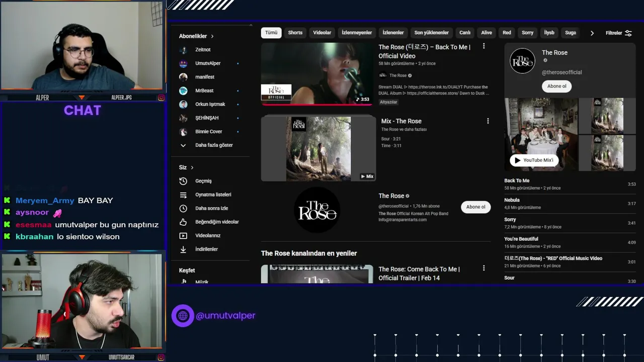Select the Shorts filter chip
The width and height of the screenshot is (644, 362).
[295, 33]
